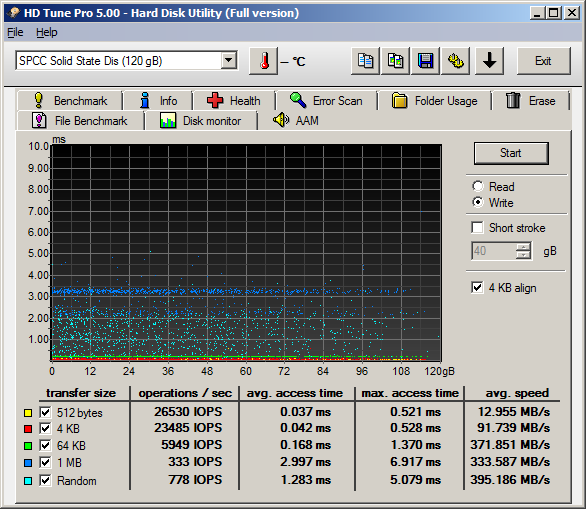Image resolution: width=586 pixels, height=509 pixels.
Task: Click copy screenshot to clipboard icon
Action: pos(395,61)
